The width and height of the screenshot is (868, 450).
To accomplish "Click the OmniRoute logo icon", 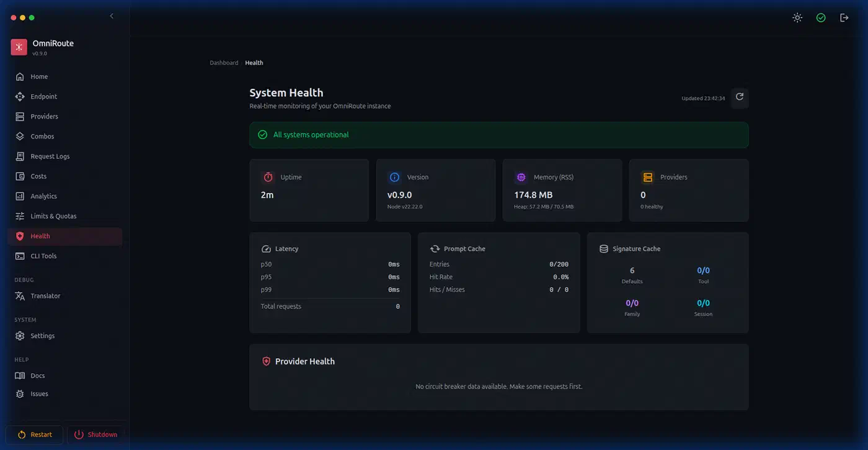I will coord(19,47).
